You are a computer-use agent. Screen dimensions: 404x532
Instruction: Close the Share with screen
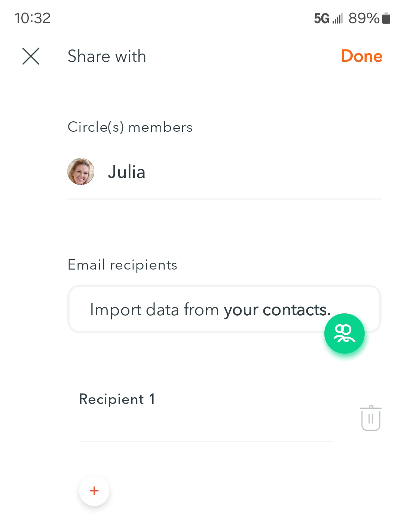click(31, 57)
